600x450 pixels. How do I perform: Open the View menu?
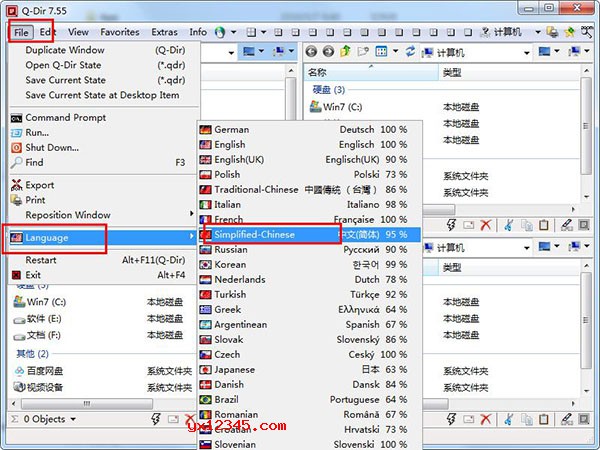tap(78, 32)
